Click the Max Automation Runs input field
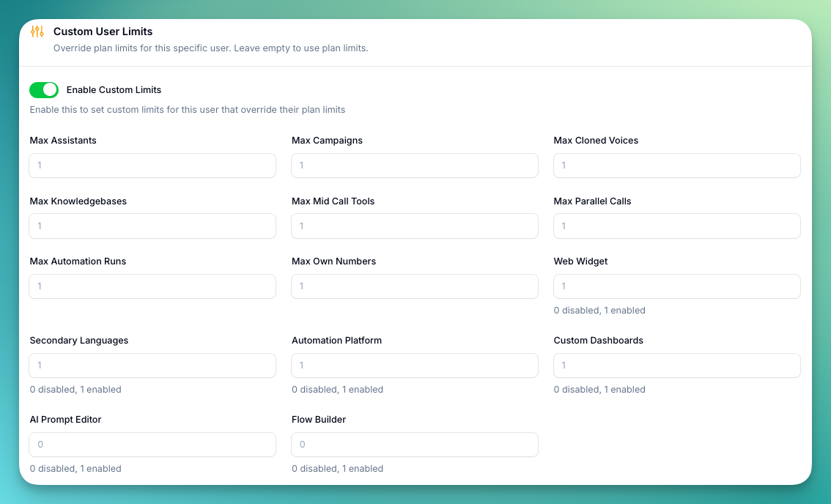 coord(152,286)
